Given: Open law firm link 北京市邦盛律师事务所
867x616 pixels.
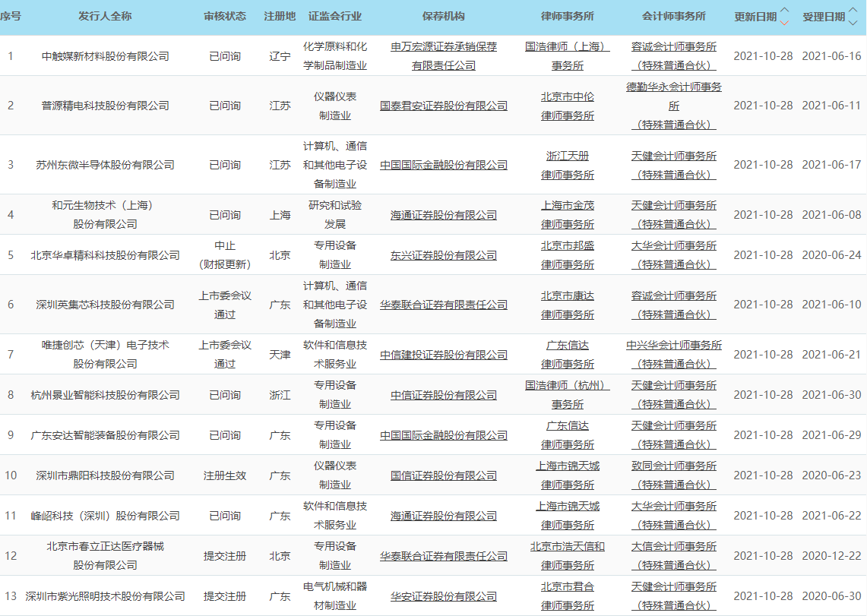Looking at the screenshot, I should coord(568,254).
